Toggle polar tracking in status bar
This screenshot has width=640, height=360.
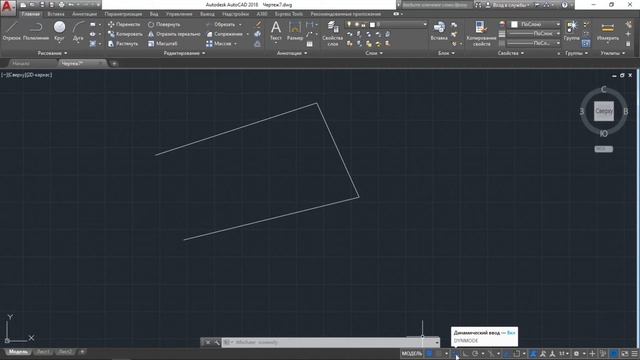[475, 353]
